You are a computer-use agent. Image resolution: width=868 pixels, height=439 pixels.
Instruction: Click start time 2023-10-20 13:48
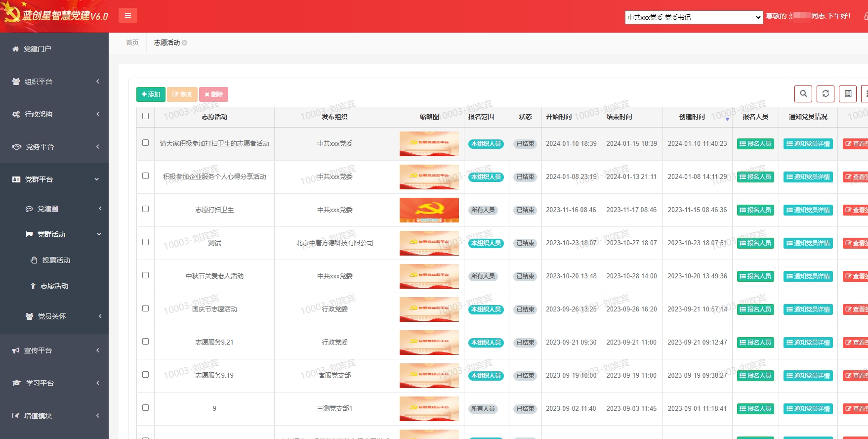point(571,276)
